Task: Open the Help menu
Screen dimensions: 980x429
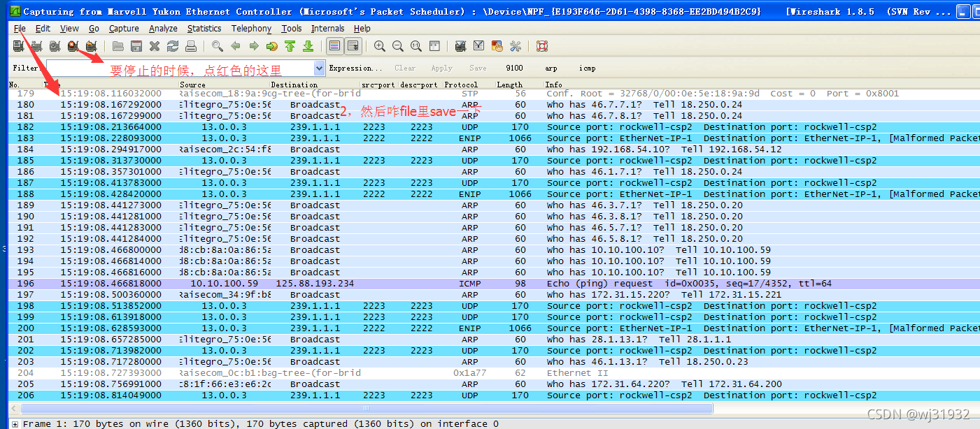Action: (x=362, y=29)
